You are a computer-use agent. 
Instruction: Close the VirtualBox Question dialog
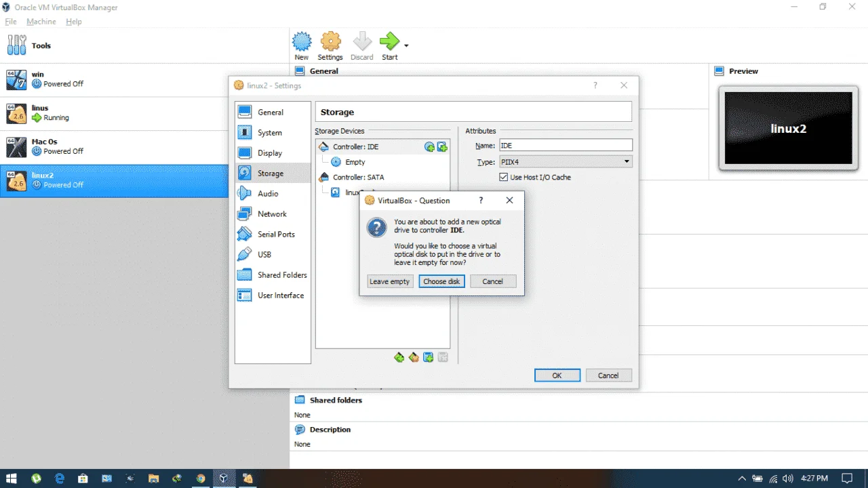coord(510,201)
